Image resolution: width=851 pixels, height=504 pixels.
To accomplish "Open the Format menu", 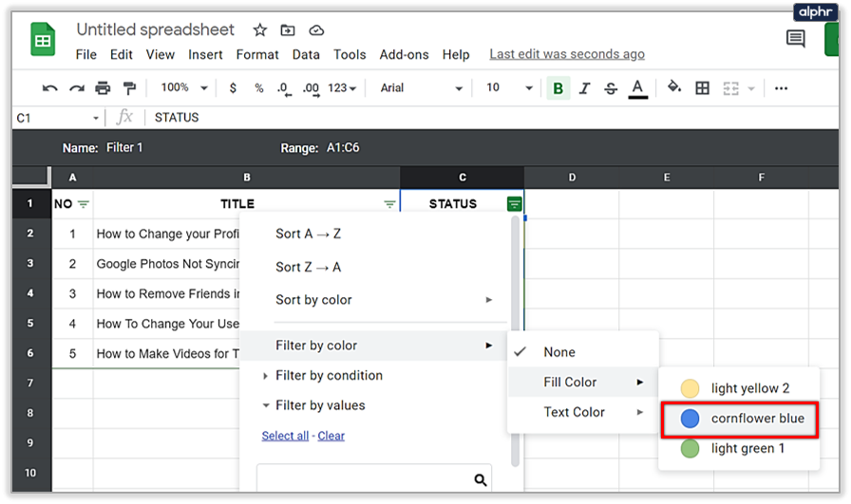I will 257,54.
